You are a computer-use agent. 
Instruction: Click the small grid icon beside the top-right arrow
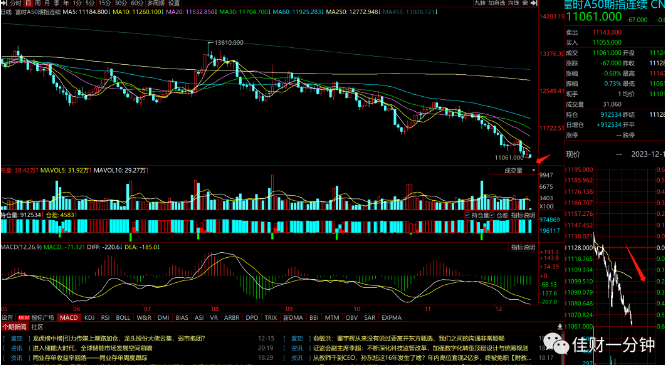tap(525, 3)
